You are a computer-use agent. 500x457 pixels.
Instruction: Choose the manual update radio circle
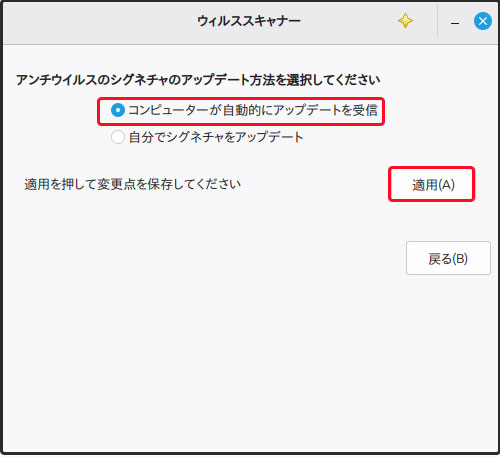pos(118,137)
